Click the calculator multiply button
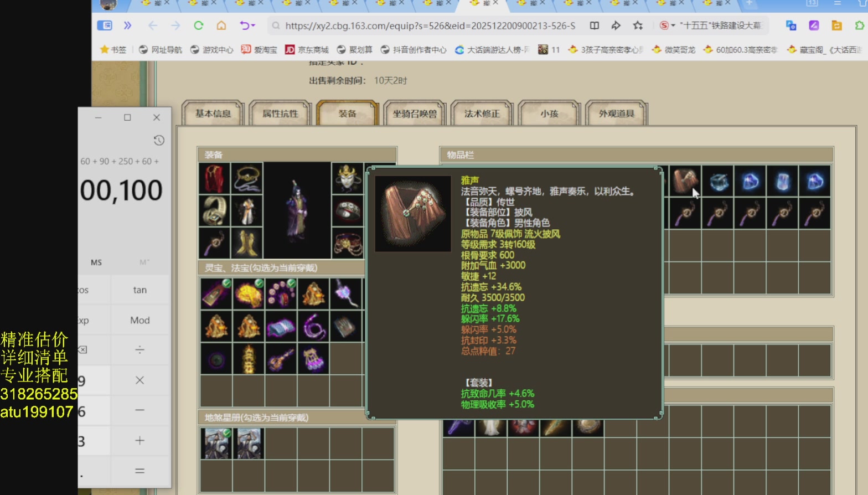This screenshot has width=868, height=495. (139, 380)
